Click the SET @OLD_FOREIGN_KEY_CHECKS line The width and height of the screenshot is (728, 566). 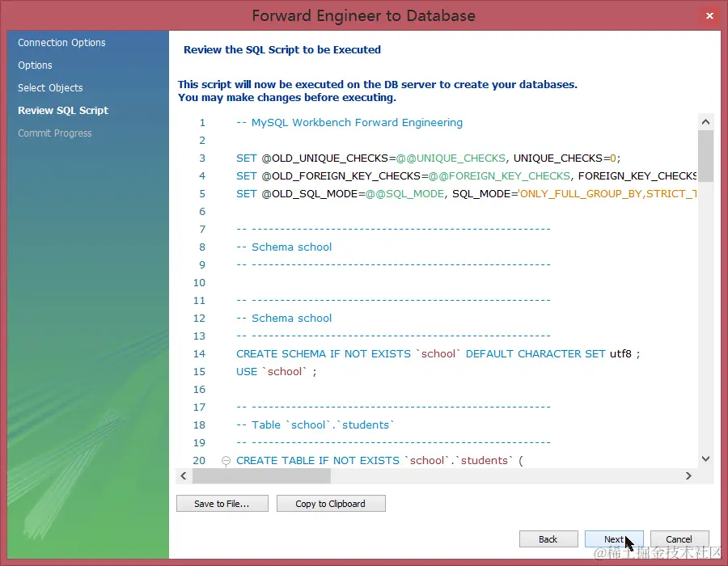pos(466,175)
